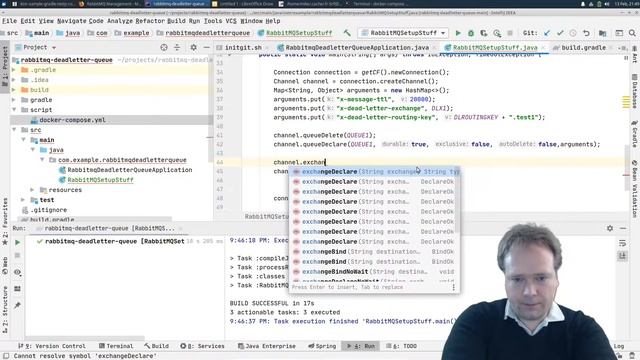Click the Search Everywhere magnifier icon
Viewport: 640px width, 360px height.
tap(632, 33)
